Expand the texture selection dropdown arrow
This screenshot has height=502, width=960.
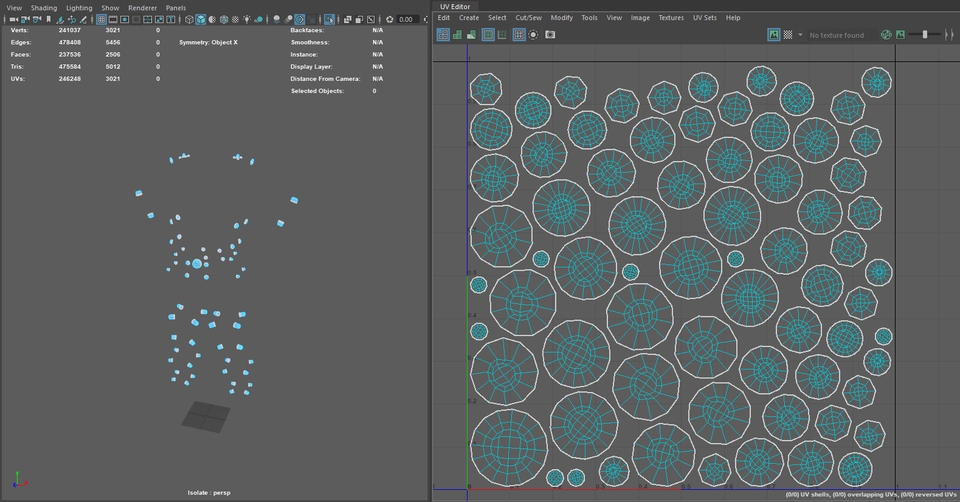coord(800,34)
